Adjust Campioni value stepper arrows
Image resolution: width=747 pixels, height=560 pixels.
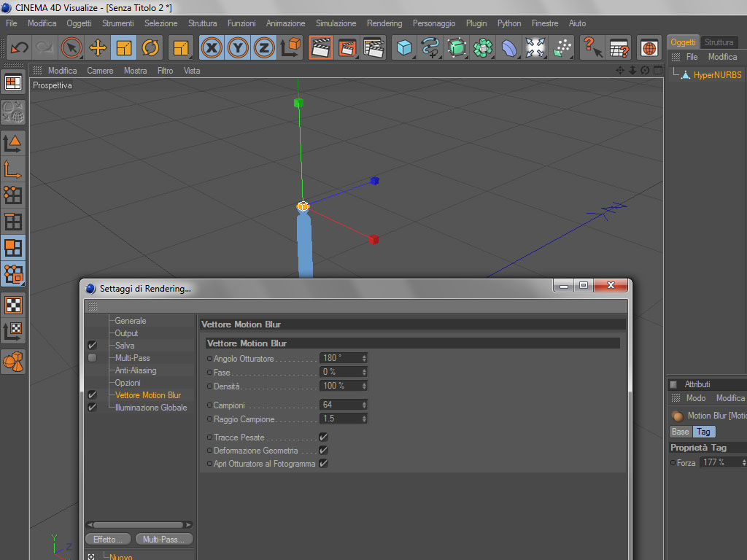[x=364, y=405]
